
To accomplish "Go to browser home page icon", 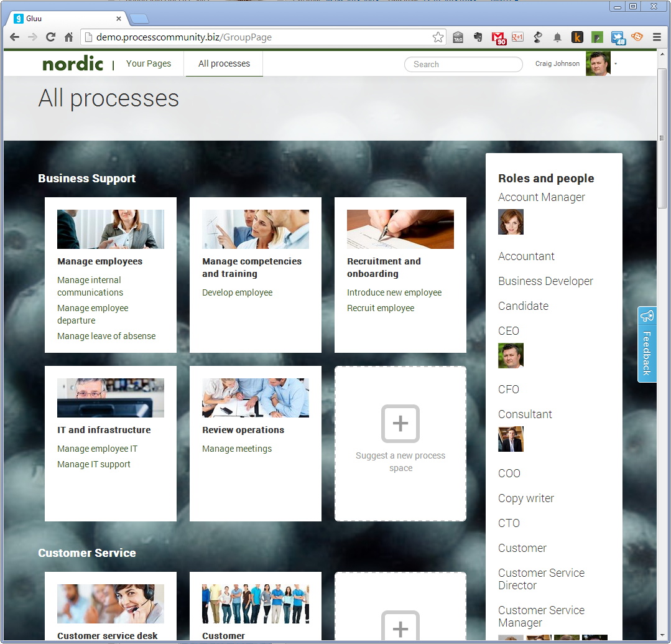I will click(68, 37).
